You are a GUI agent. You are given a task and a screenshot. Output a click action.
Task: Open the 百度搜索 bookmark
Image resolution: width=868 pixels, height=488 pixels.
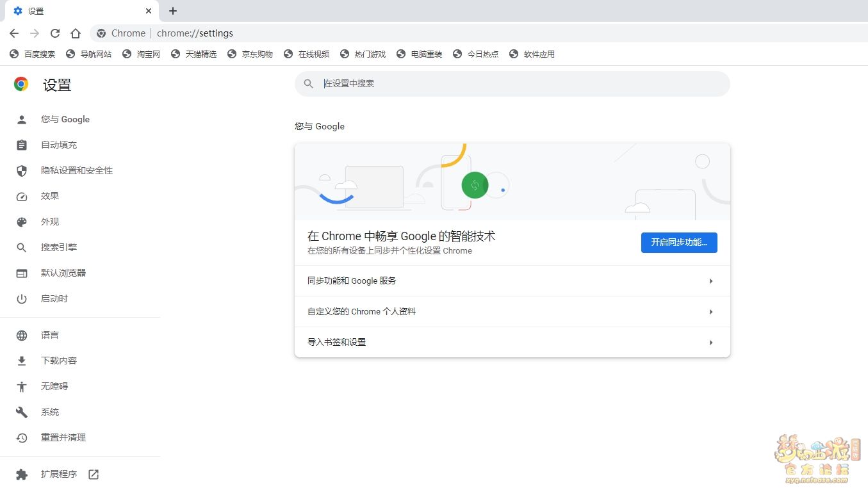[33, 54]
